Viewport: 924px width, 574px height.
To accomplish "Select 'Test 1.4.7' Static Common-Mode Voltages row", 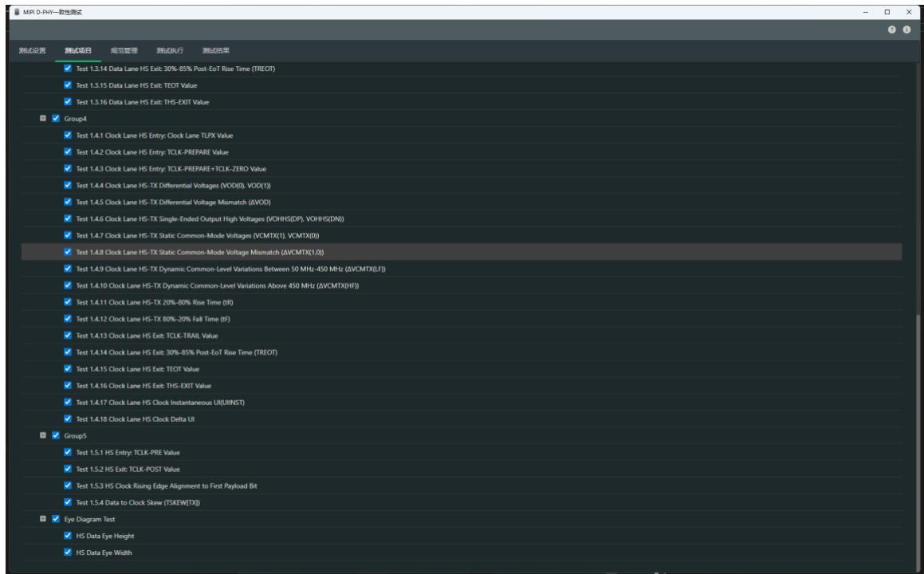I will (462, 235).
